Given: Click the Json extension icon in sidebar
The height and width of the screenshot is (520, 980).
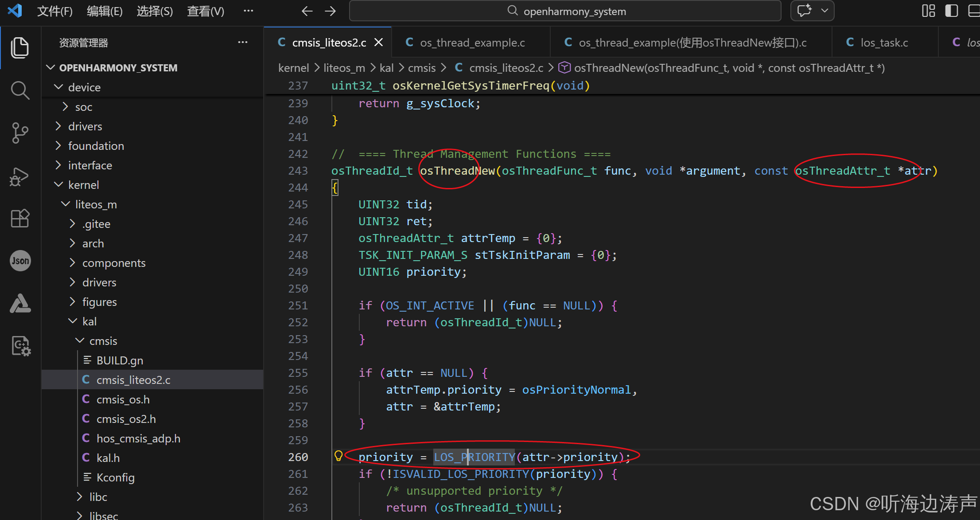Looking at the screenshot, I should point(19,261).
